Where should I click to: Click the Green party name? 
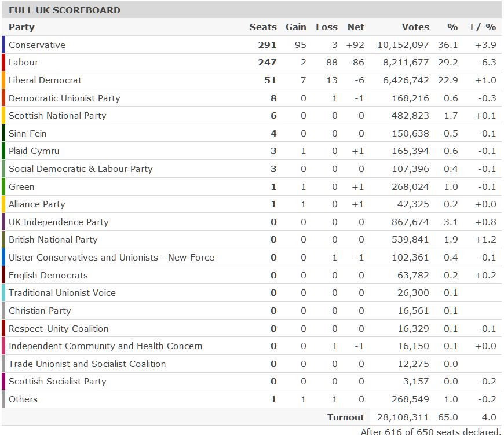coord(21,187)
